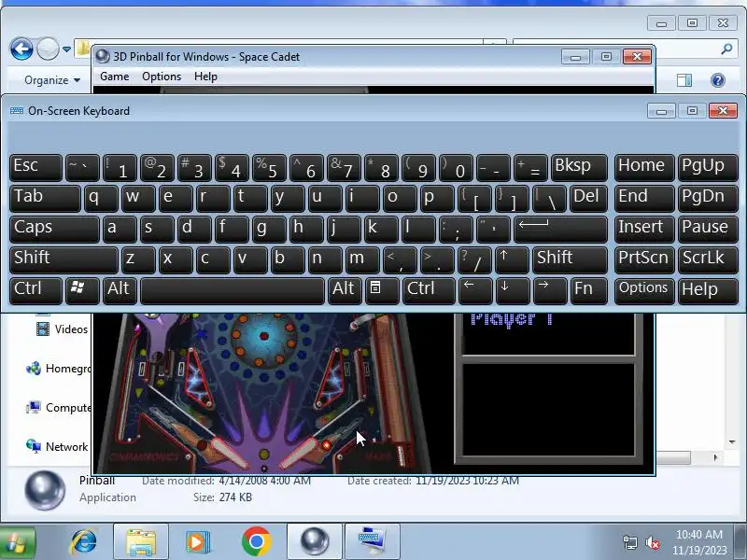Click the context menu key icon

point(382,290)
